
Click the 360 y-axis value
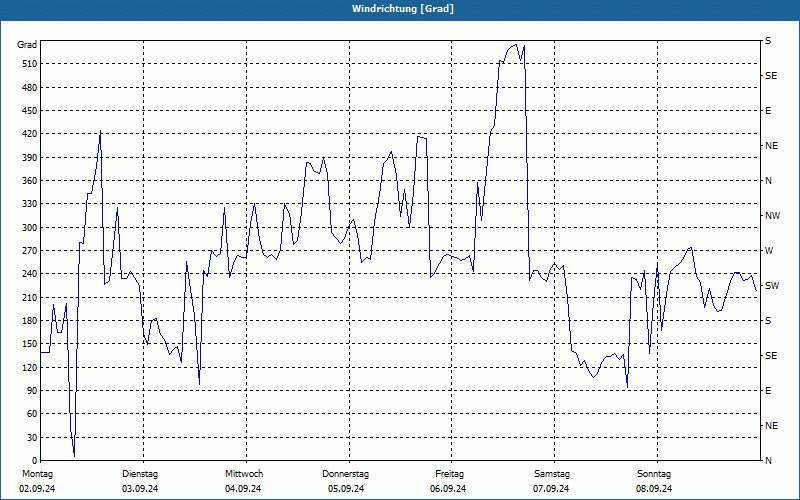[x=30, y=181]
